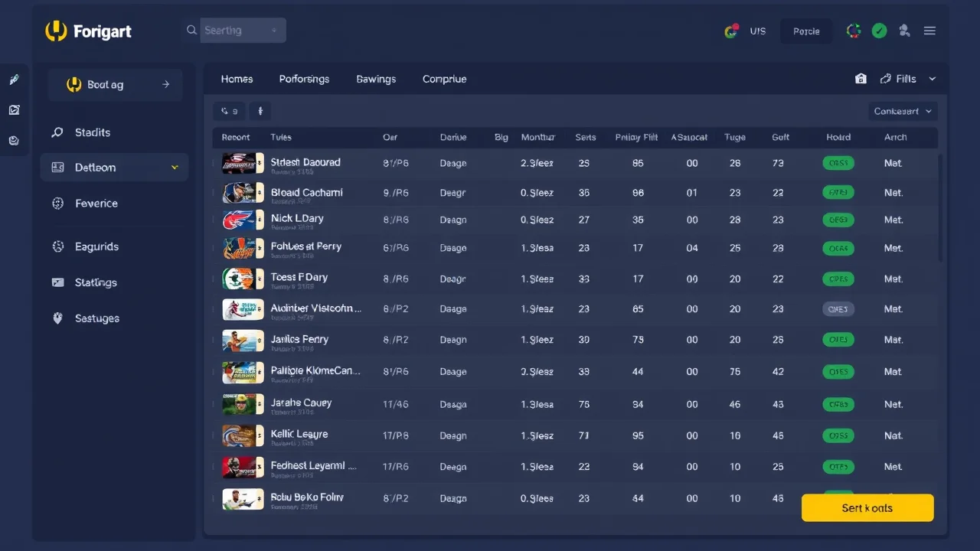Viewport: 980px width, 551px height.
Task: Click the narrow toolbar button beside the 9 button
Action: tap(260, 111)
